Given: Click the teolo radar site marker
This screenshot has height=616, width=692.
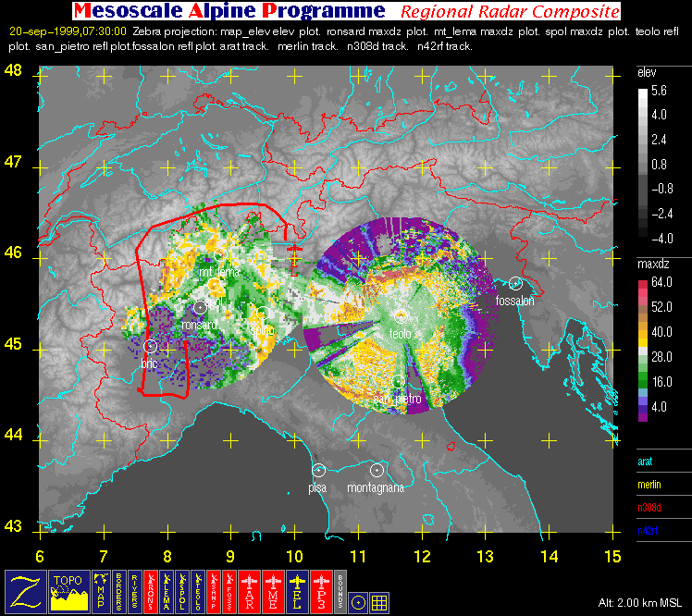Looking at the screenshot, I should [401, 315].
